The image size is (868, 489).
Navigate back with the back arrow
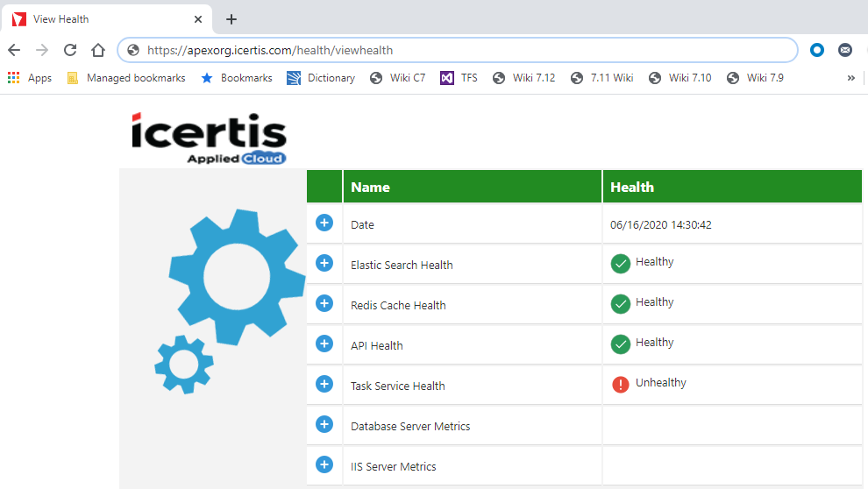pos(14,50)
